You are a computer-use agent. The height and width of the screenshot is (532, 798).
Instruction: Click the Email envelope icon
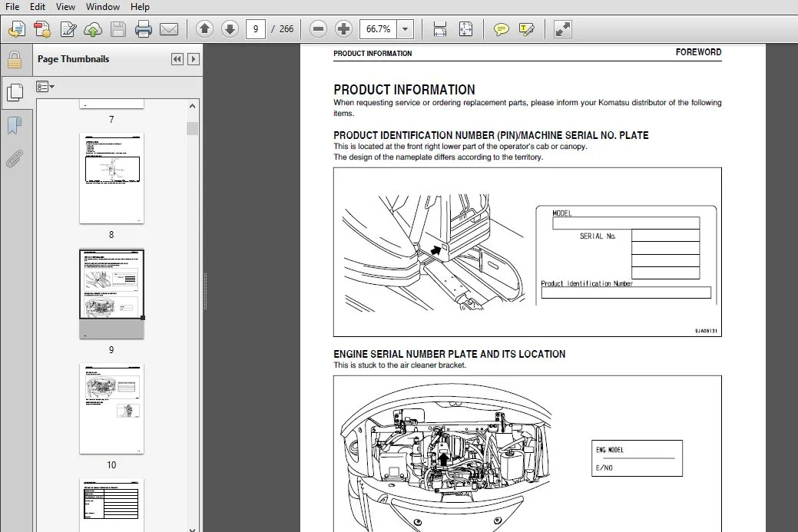click(x=169, y=29)
